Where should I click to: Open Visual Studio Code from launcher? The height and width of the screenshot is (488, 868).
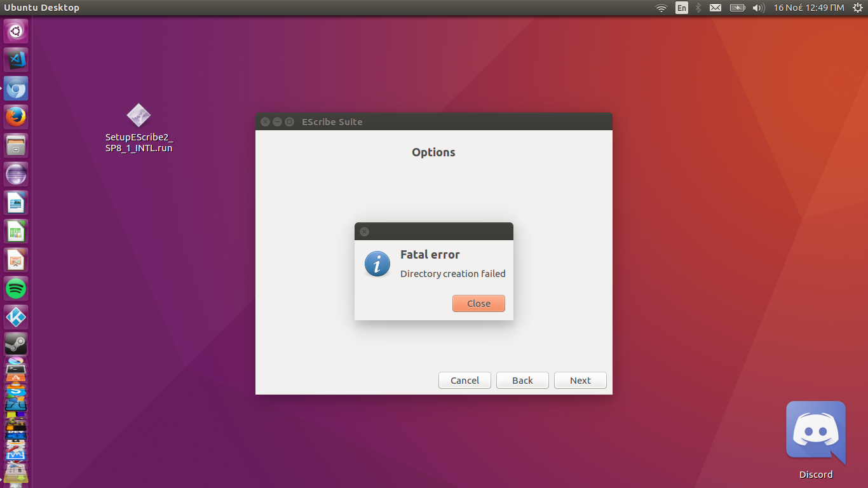16,60
